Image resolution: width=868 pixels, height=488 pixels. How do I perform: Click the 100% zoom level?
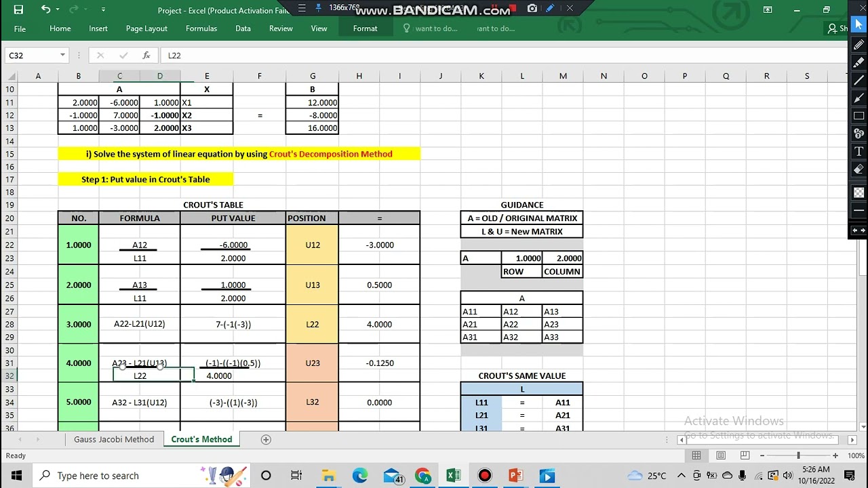point(856,455)
